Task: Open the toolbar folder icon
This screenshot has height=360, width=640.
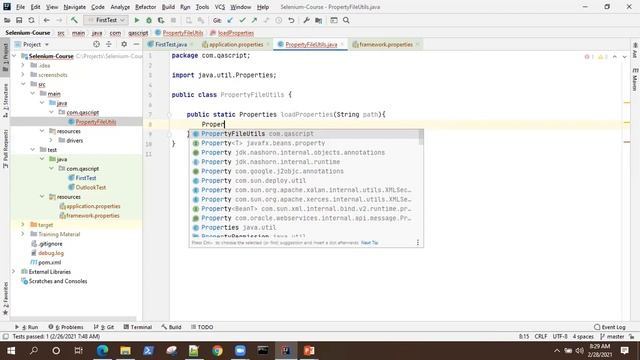Action: 7,20
